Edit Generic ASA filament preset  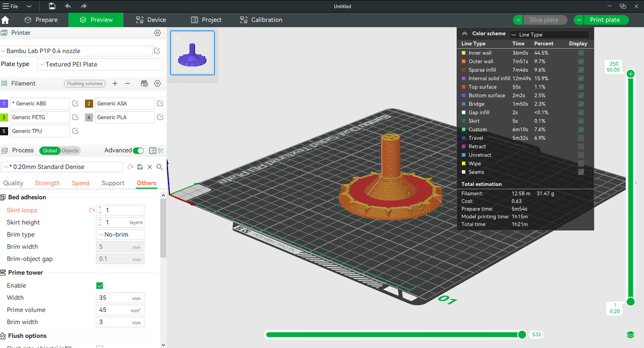pos(160,103)
